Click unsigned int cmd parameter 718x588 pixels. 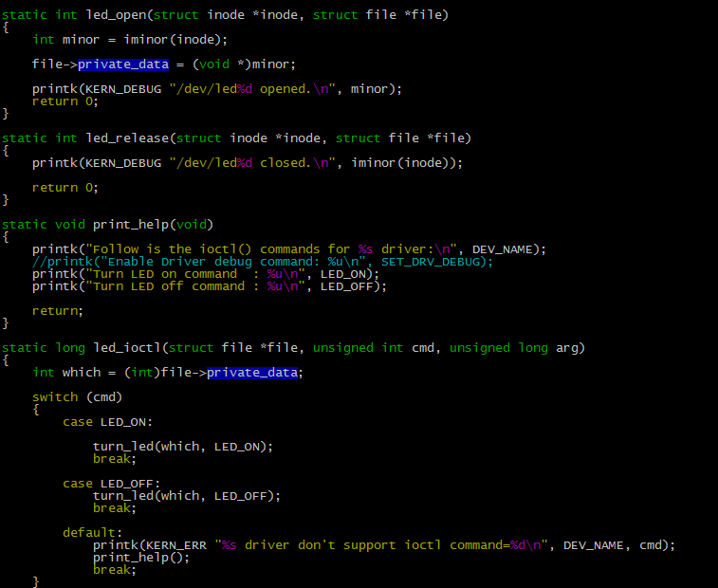[374, 348]
